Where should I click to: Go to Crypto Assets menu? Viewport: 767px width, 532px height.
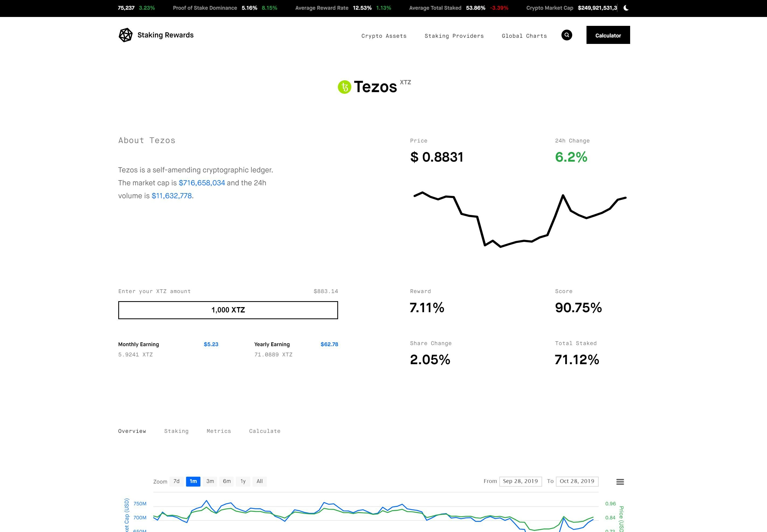pyautogui.click(x=384, y=36)
